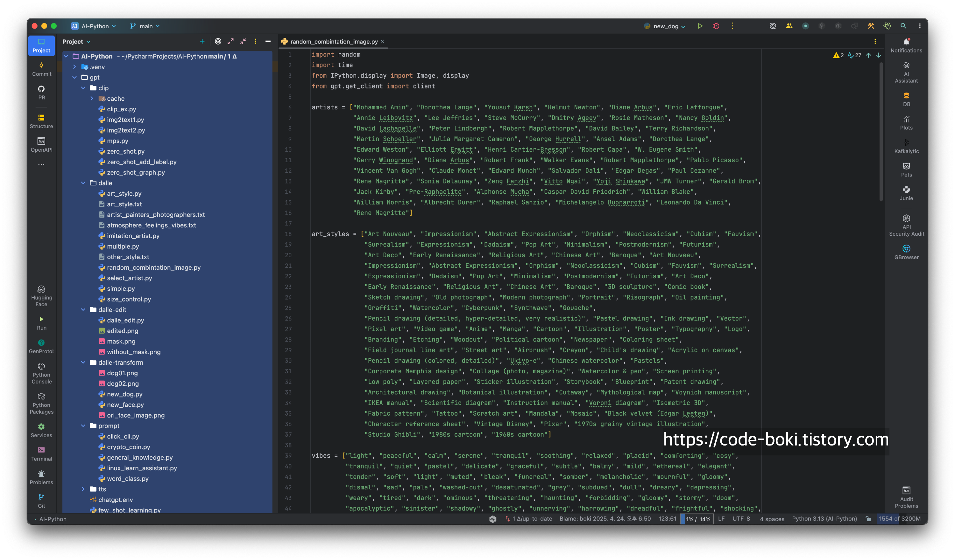Open select_artist.py in project tree
Viewport: 955px width, 560px height.
(129, 278)
